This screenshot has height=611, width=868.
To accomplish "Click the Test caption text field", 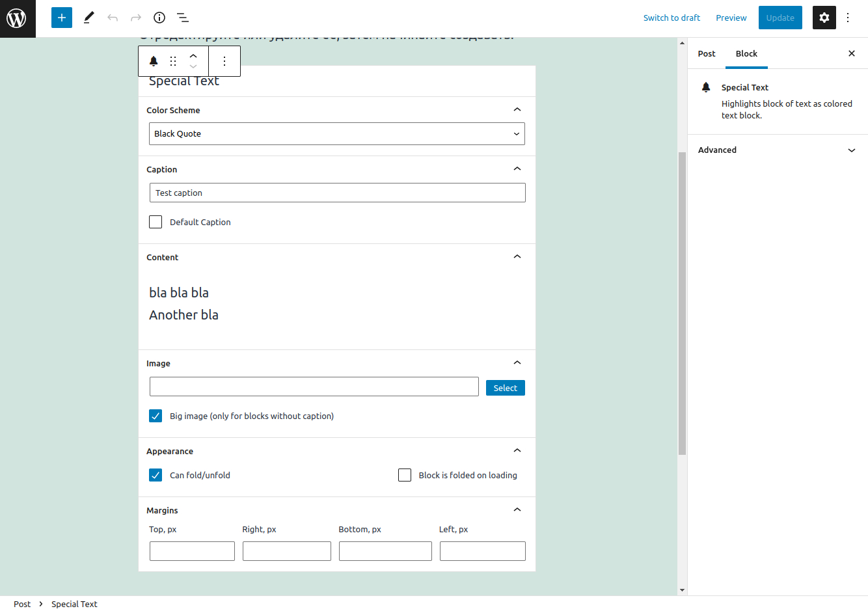I will click(337, 193).
